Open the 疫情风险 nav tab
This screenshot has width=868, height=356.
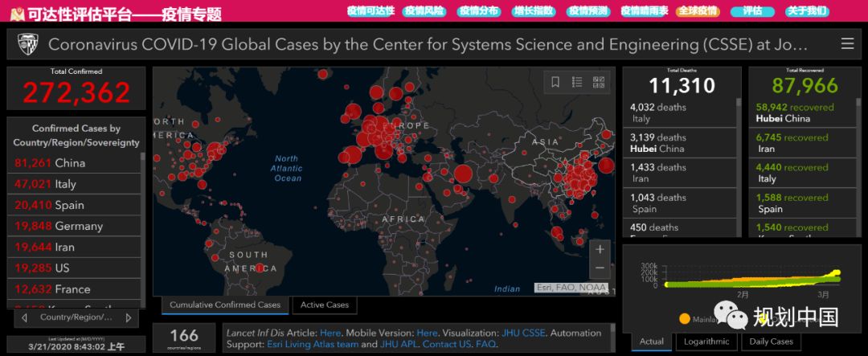[424, 11]
